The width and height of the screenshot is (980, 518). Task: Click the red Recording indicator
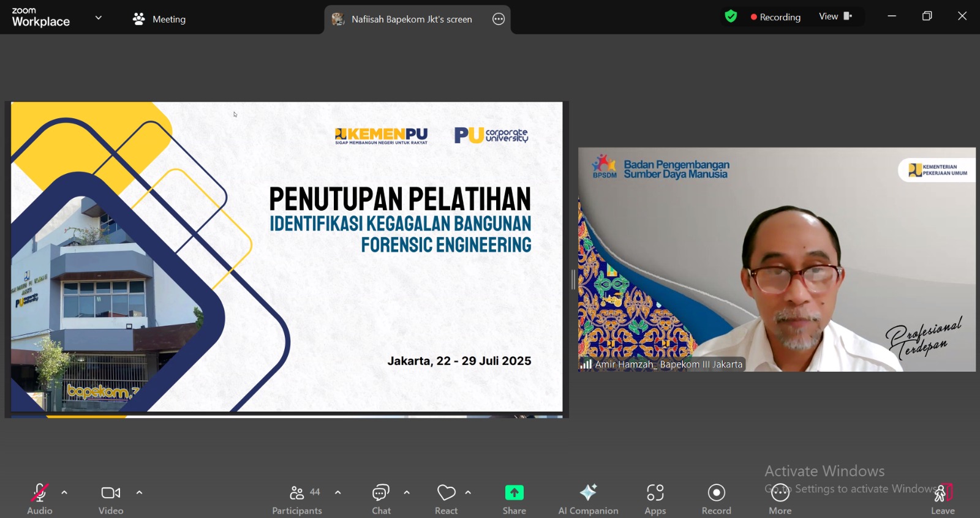[775, 17]
